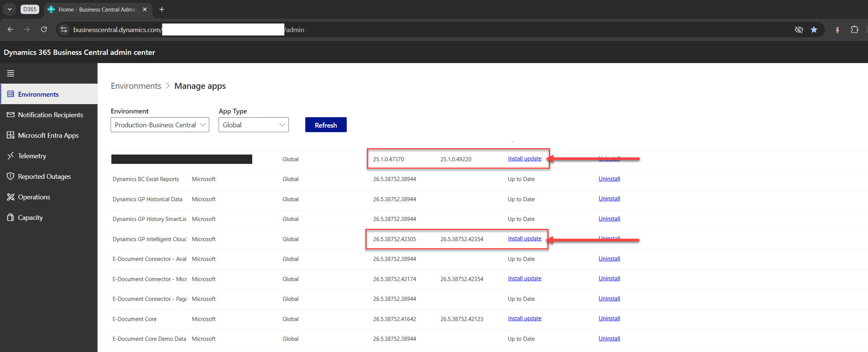Screen dimensions: 868x352
Task: Click the Capacity icon
Action: [10, 217]
